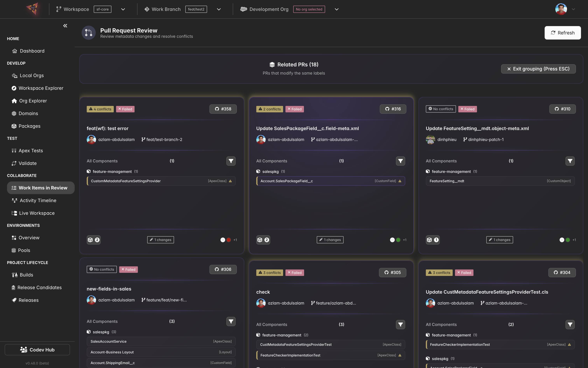The width and height of the screenshot is (588, 368).
Task: Click 1 changes badge on PR #358
Action: pyautogui.click(x=161, y=240)
